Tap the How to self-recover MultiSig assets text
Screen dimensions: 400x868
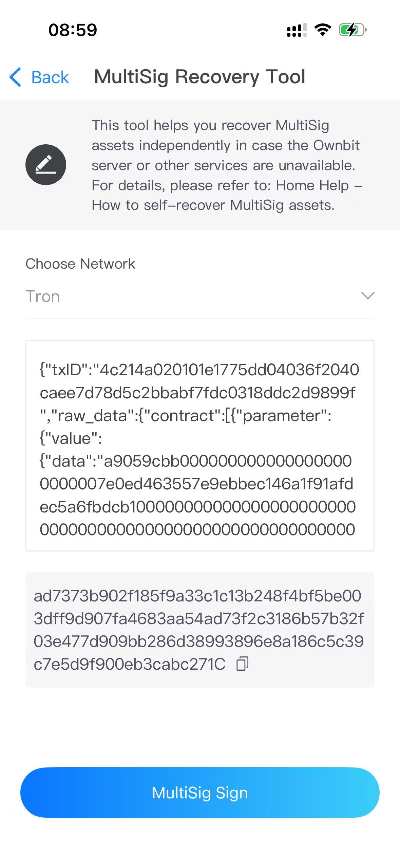pyautogui.click(x=213, y=205)
